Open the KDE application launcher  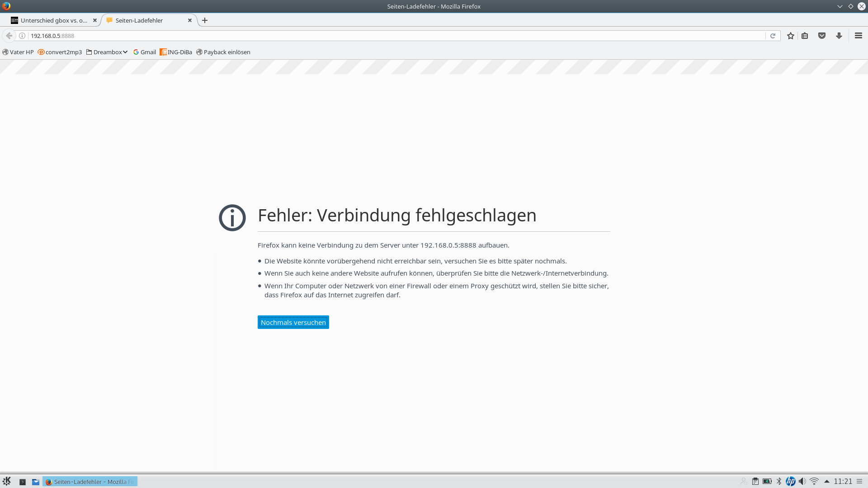point(7,481)
